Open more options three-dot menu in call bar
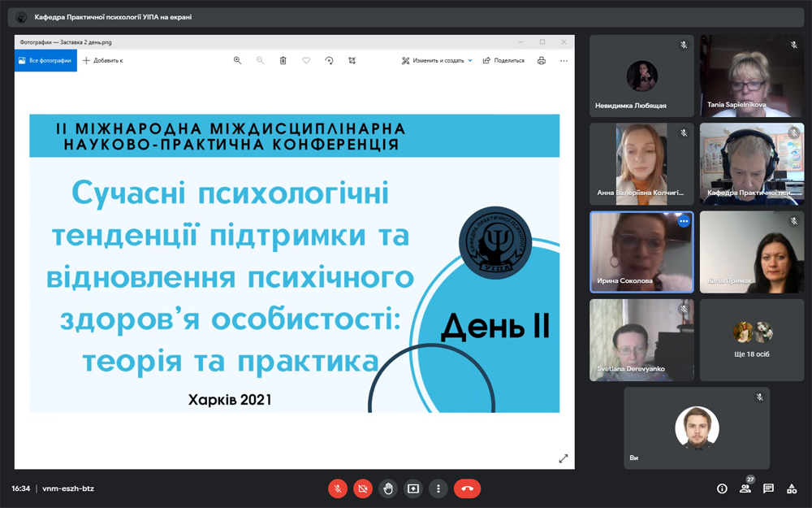This screenshot has width=812, height=508. point(438,488)
